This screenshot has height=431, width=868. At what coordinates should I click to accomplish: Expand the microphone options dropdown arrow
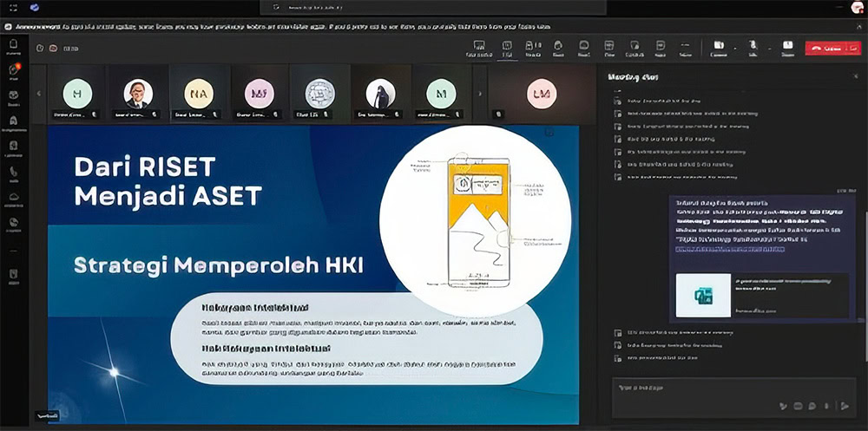tap(767, 48)
